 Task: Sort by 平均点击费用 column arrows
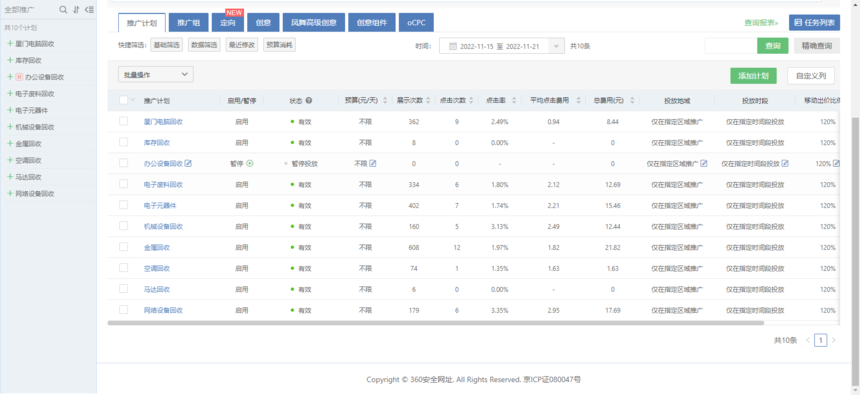578,100
